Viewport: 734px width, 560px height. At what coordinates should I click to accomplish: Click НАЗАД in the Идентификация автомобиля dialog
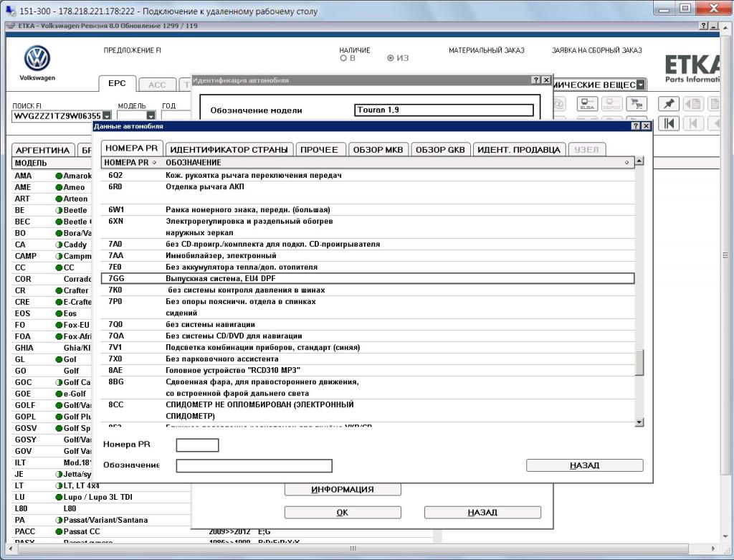pyautogui.click(x=482, y=512)
